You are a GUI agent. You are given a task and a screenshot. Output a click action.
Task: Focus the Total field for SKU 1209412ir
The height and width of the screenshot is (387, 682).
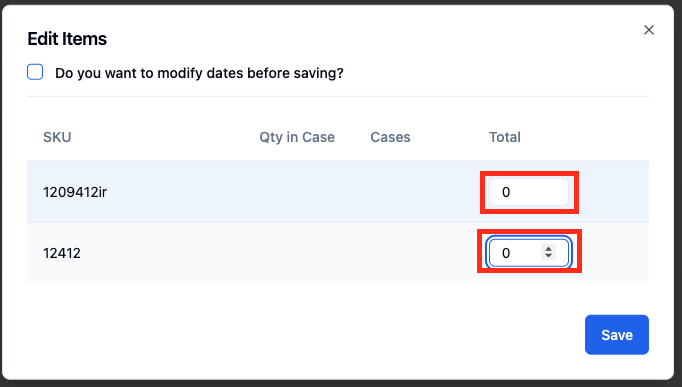pyautogui.click(x=528, y=192)
